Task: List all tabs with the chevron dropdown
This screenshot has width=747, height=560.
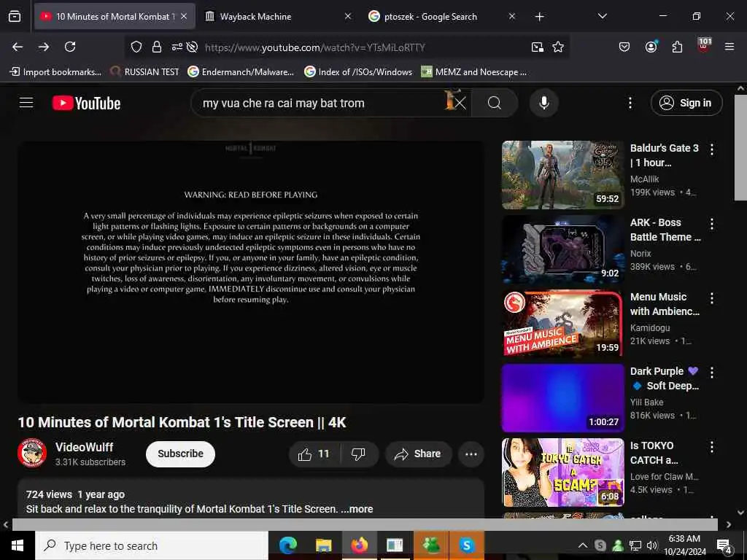Action: pyautogui.click(x=602, y=16)
